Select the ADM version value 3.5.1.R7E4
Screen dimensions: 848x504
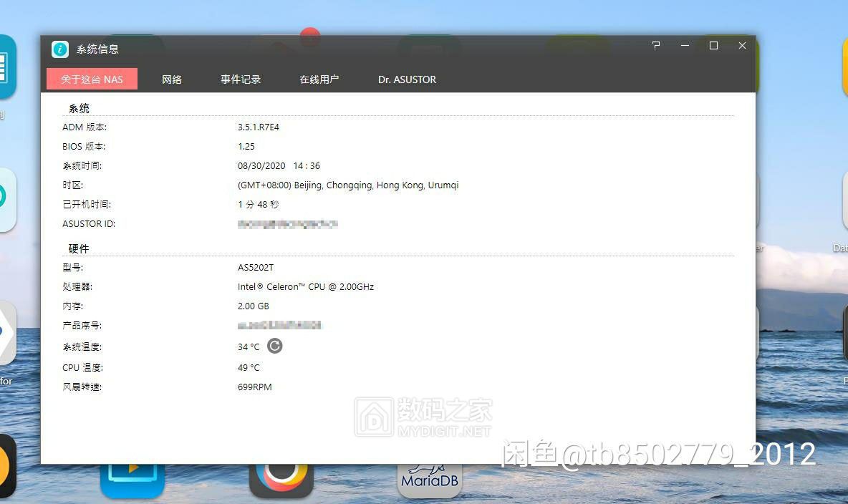tap(259, 127)
